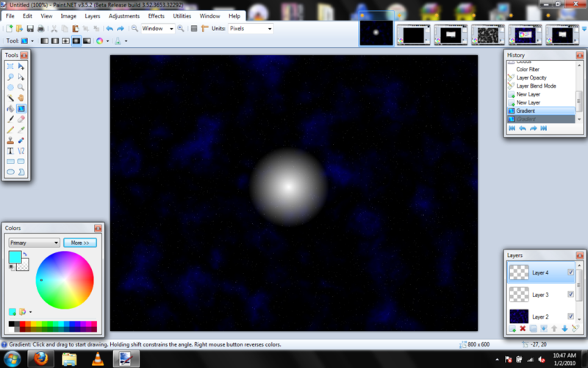
Task: Toggle Layer 3 visibility checkbox
Action: tap(571, 294)
